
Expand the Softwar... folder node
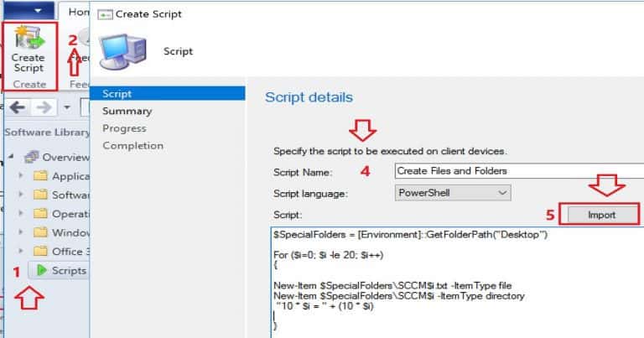(x=20, y=195)
